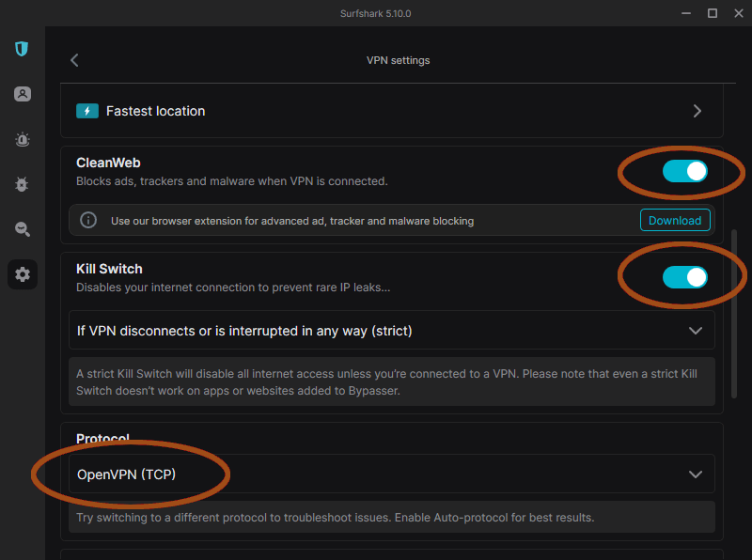Click the VPN settings page title
This screenshot has width=752, height=560.
pyautogui.click(x=398, y=60)
